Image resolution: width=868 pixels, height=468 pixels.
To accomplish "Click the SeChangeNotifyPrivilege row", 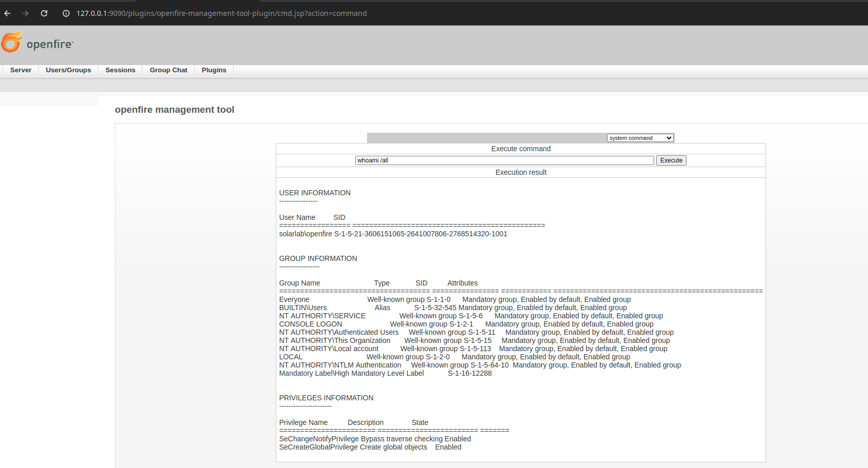I will tap(375, 439).
